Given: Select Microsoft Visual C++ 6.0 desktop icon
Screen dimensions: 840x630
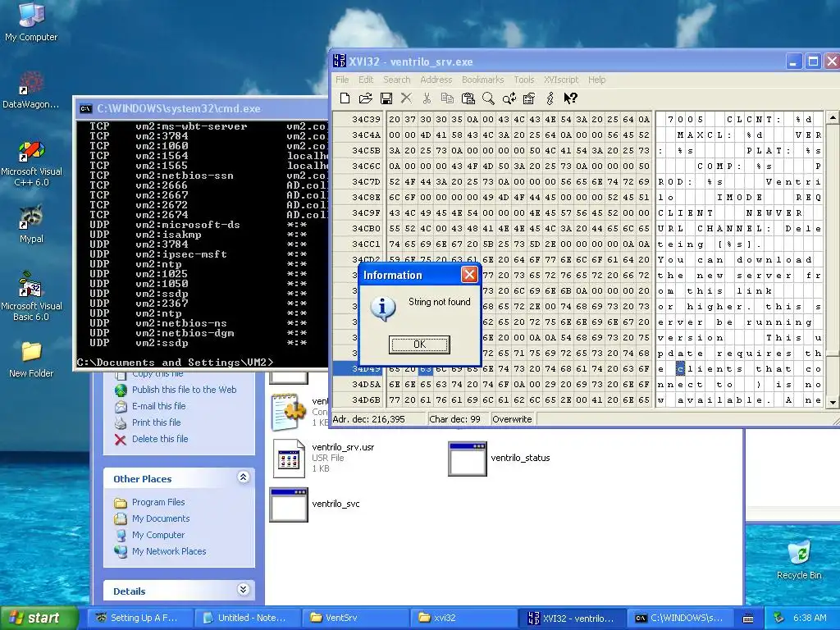Looking at the screenshot, I should tap(31, 163).
